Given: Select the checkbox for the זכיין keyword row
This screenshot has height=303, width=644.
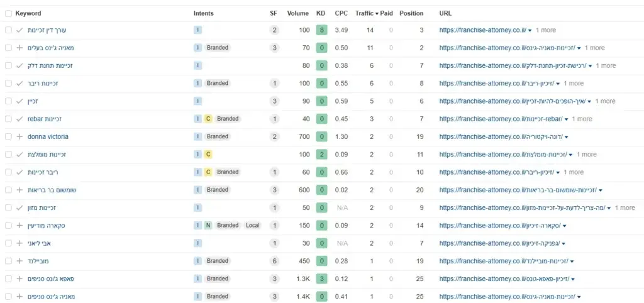Looking at the screenshot, I should (x=8, y=101).
